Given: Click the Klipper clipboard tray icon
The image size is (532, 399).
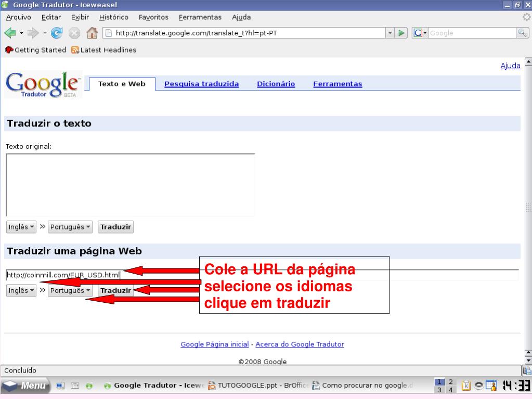Looking at the screenshot, I should coord(466,385).
